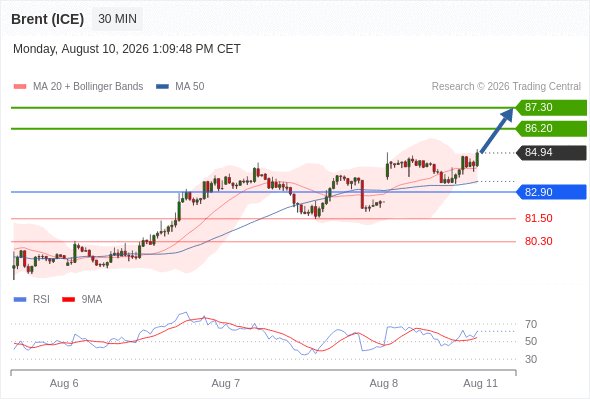Click the 'RSI' legend label
Screen dimensions: 590x400
[41, 300]
